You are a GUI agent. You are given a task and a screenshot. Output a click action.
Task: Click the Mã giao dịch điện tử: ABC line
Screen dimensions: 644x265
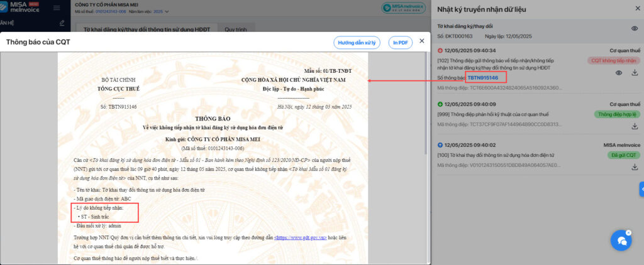point(103,198)
